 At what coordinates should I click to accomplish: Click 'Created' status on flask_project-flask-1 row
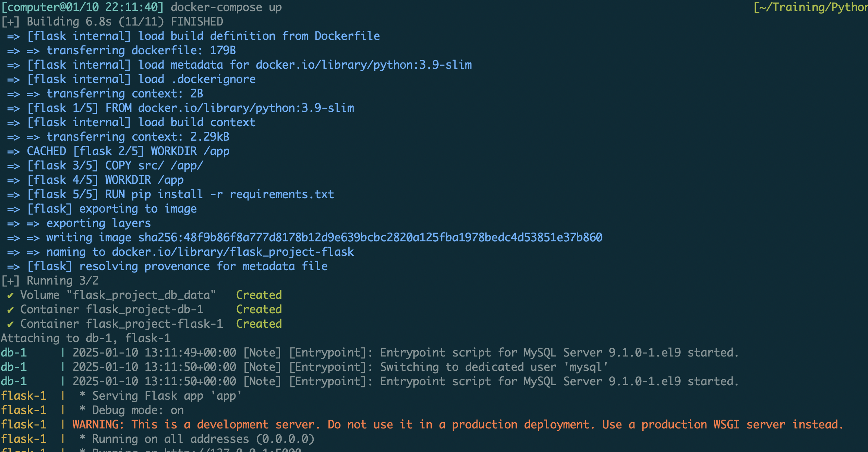pyautogui.click(x=259, y=324)
